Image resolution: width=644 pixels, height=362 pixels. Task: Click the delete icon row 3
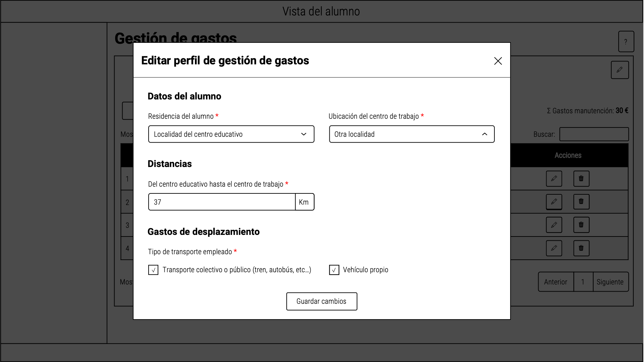580,225
